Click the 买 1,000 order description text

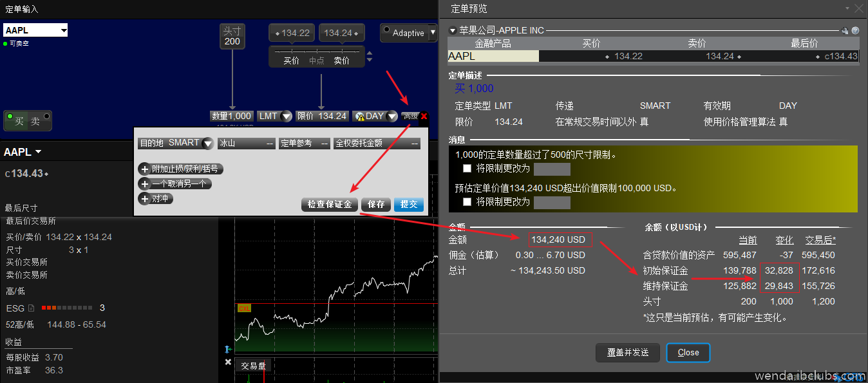474,88
